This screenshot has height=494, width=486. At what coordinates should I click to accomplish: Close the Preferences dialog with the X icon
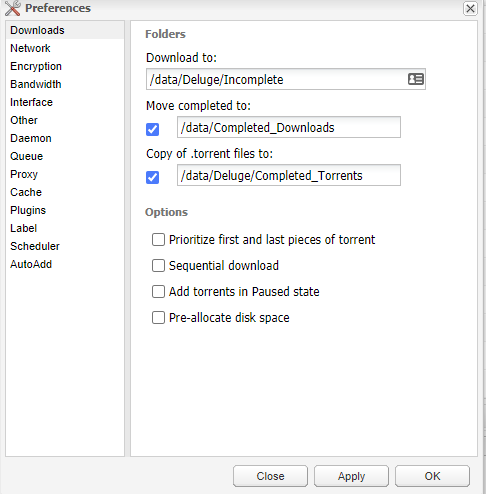[x=470, y=8]
